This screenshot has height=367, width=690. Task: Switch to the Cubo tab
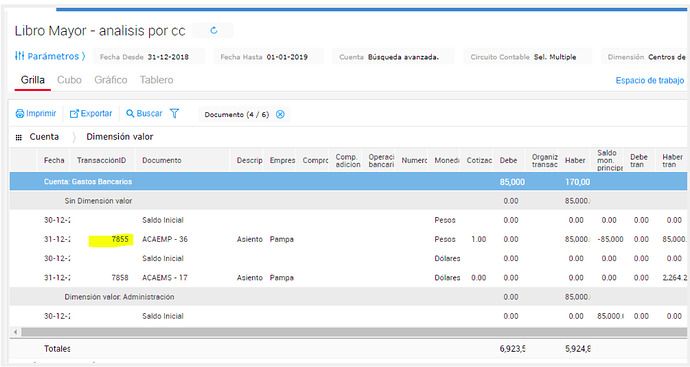69,80
